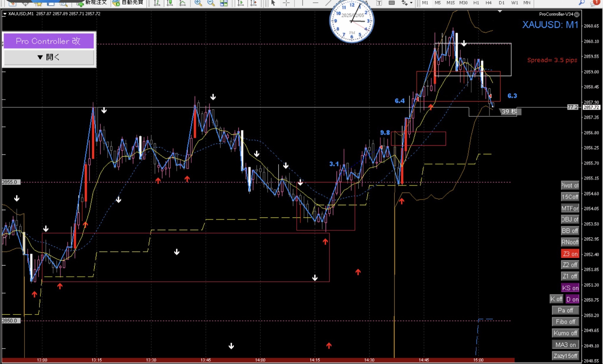603x364 pixels.
Task: Select the crosshair tool
Action: 286,3
